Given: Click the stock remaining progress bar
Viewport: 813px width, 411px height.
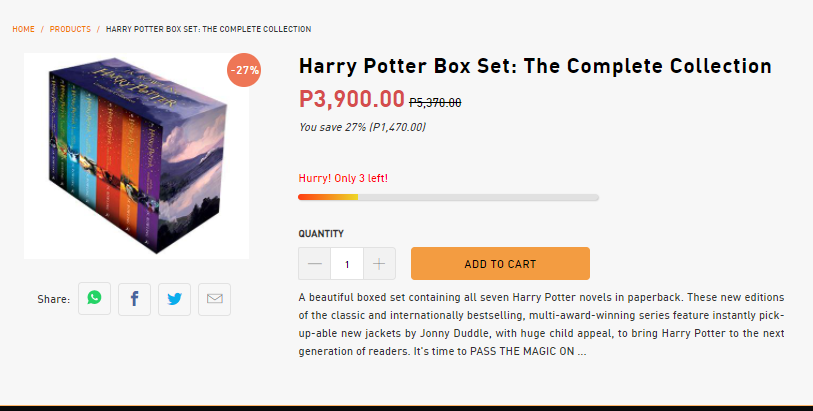Looking at the screenshot, I should tap(448, 197).
